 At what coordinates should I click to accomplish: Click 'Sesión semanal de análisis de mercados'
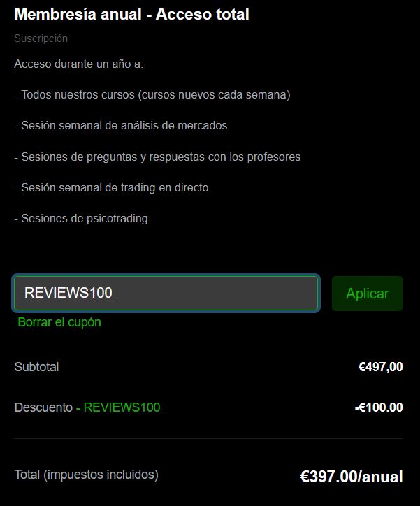(120, 126)
